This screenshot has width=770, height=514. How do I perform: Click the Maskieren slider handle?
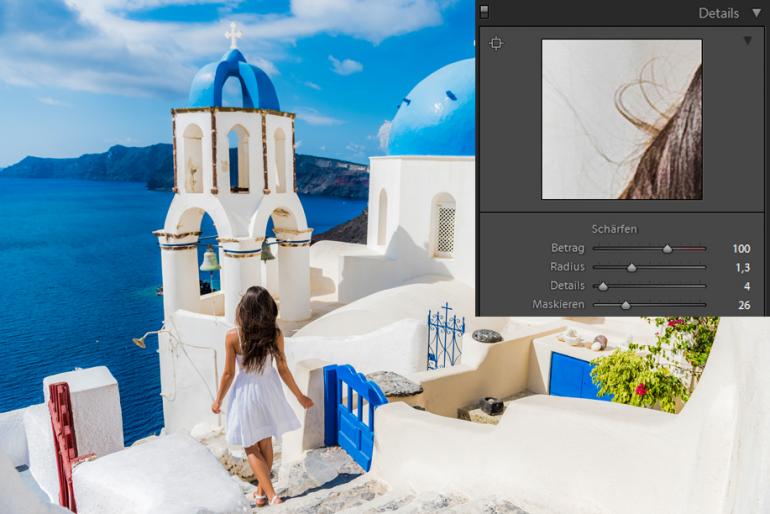626,305
